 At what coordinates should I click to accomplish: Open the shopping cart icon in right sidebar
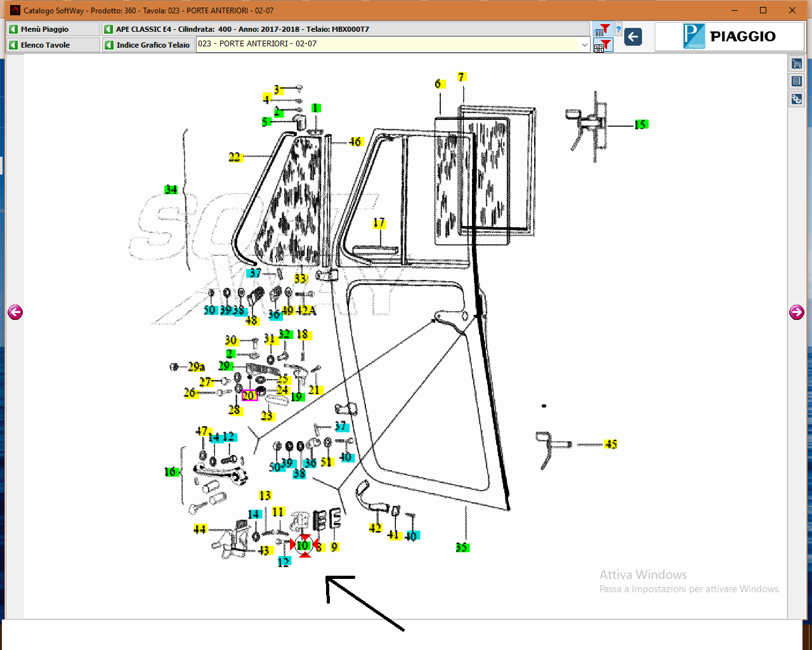797,63
